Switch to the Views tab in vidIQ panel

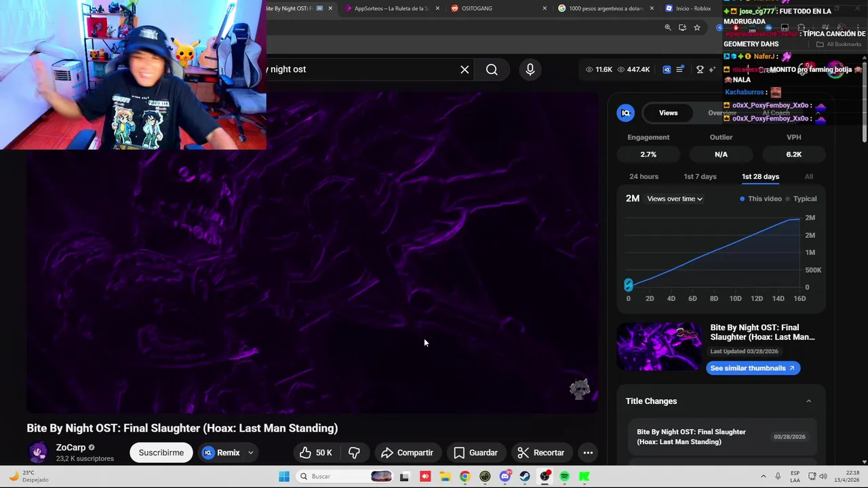point(668,113)
